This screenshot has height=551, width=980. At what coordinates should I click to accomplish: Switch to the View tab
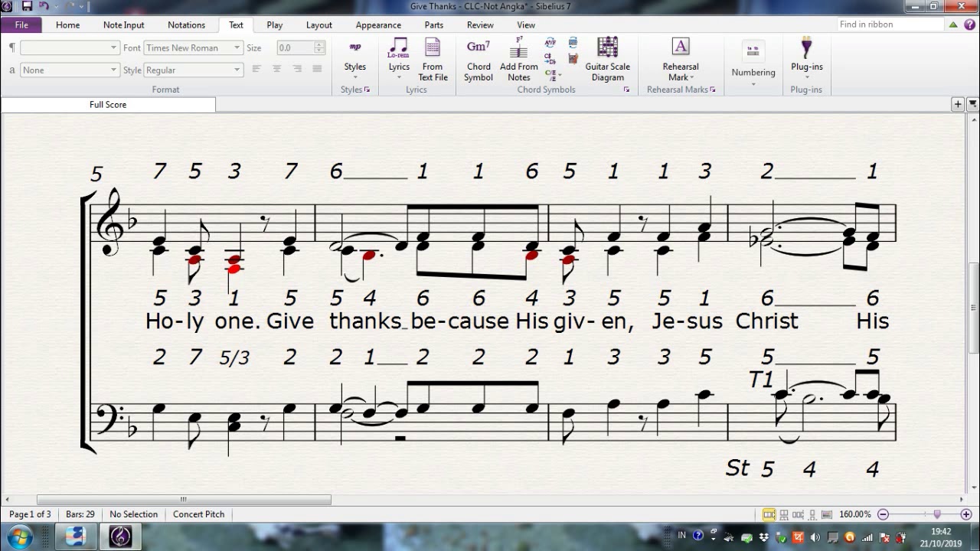(x=526, y=24)
